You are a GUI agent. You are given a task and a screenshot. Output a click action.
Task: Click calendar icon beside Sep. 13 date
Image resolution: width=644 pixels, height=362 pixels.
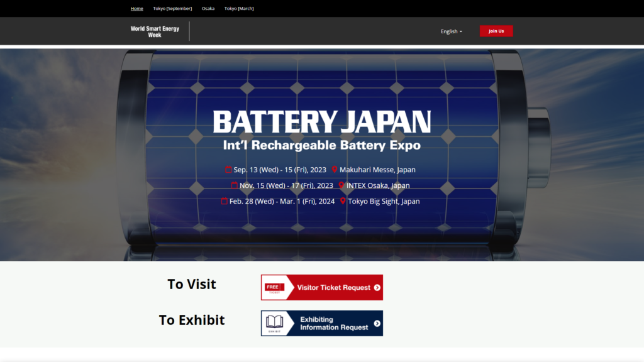click(x=228, y=170)
